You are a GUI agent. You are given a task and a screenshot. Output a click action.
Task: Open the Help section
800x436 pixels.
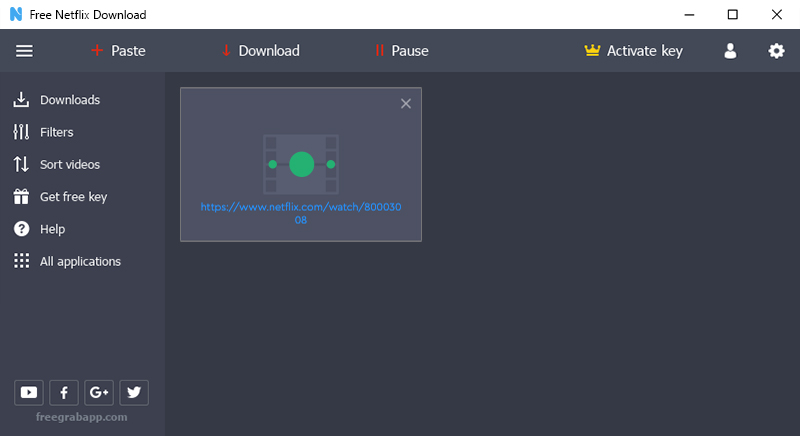click(39, 229)
